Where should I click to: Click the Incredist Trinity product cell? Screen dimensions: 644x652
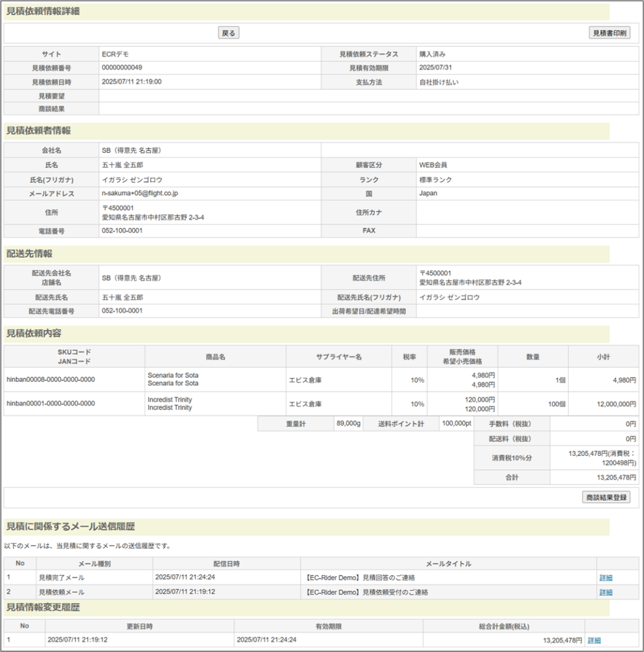pyautogui.click(x=170, y=404)
